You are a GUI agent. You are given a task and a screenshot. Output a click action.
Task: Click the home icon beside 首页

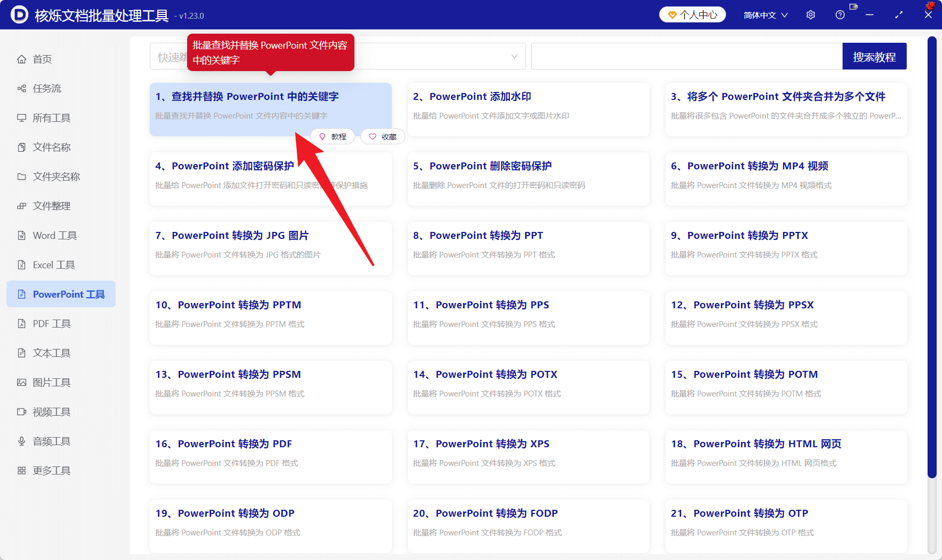tap(21, 59)
